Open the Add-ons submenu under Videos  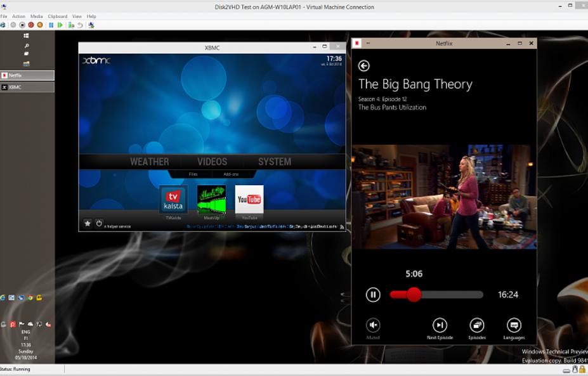pyautogui.click(x=231, y=174)
